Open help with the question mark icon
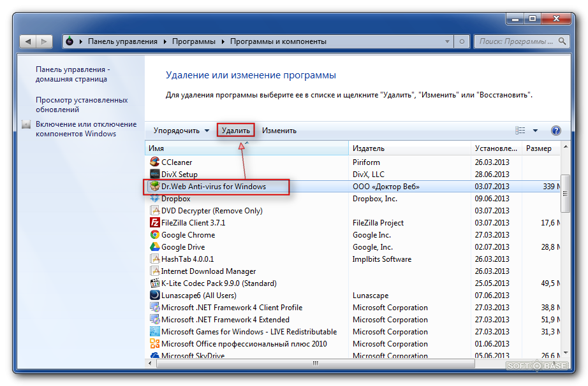 tap(555, 131)
